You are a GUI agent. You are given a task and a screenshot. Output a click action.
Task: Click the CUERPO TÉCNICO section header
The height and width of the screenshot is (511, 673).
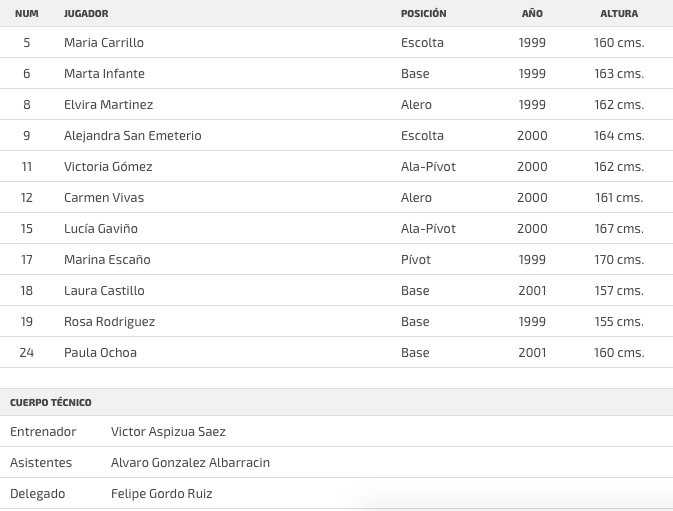click(51, 402)
